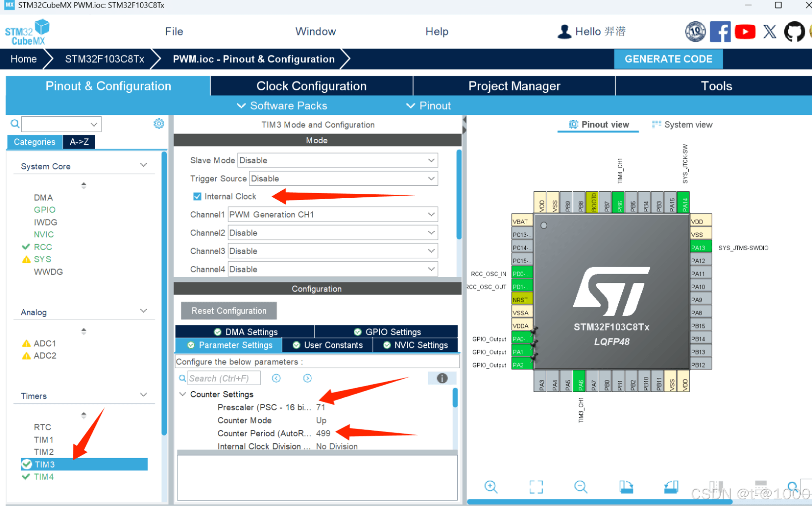
Task: Open the Help menu
Action: pos(437,32)
